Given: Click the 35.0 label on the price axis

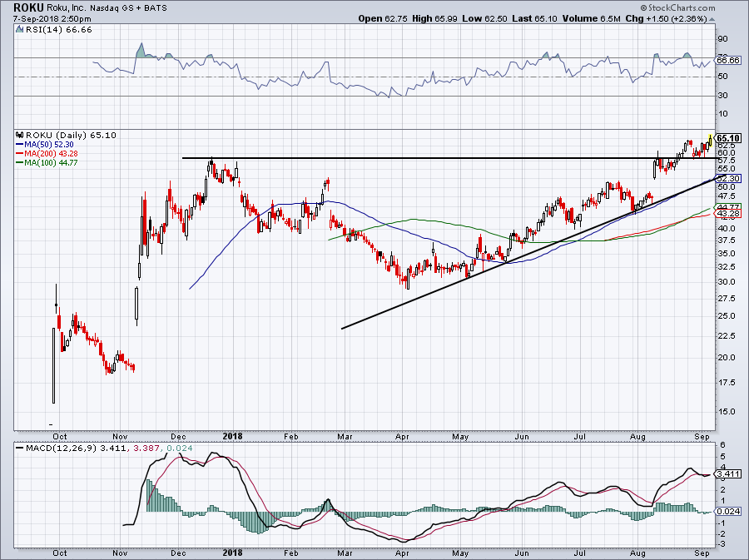Looking at the screenshot, I should pos(726,254).
